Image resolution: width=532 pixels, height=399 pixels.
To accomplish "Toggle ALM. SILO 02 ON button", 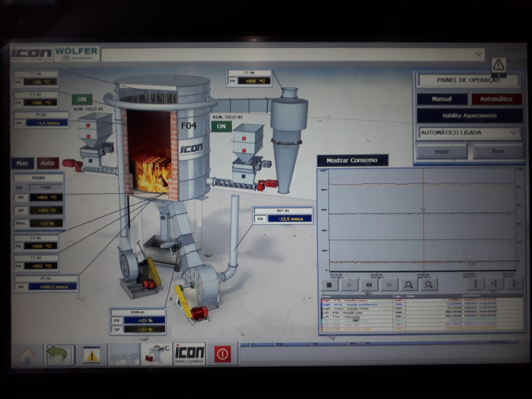I will click(221, 126).
